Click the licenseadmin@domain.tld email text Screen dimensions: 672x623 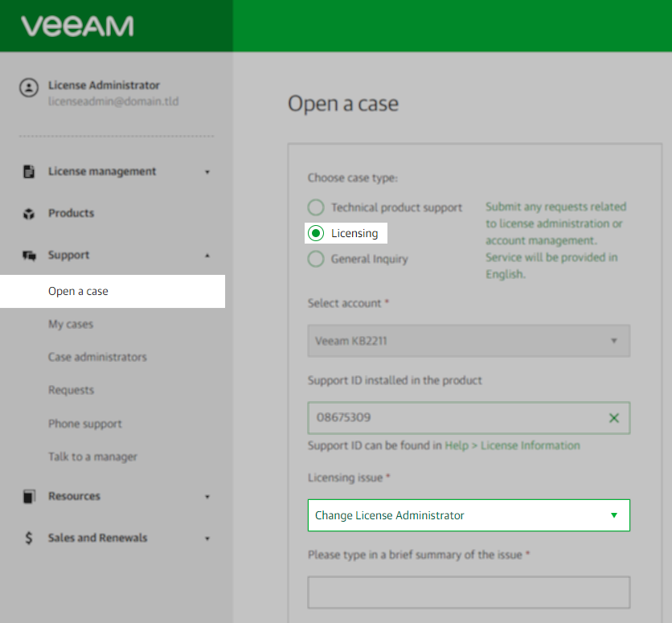pyautogui.click(x=113, y=101)
